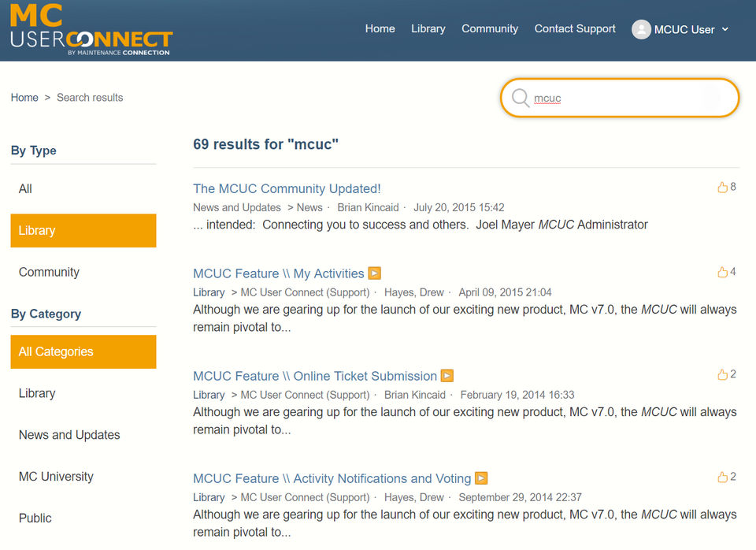Open the MCUC User account menu

(680, 29)
